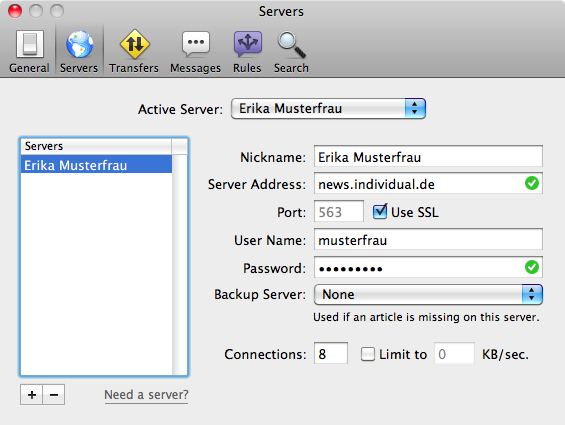
Task: Add a new server with plus button
Action: click(x=31, y=395)
